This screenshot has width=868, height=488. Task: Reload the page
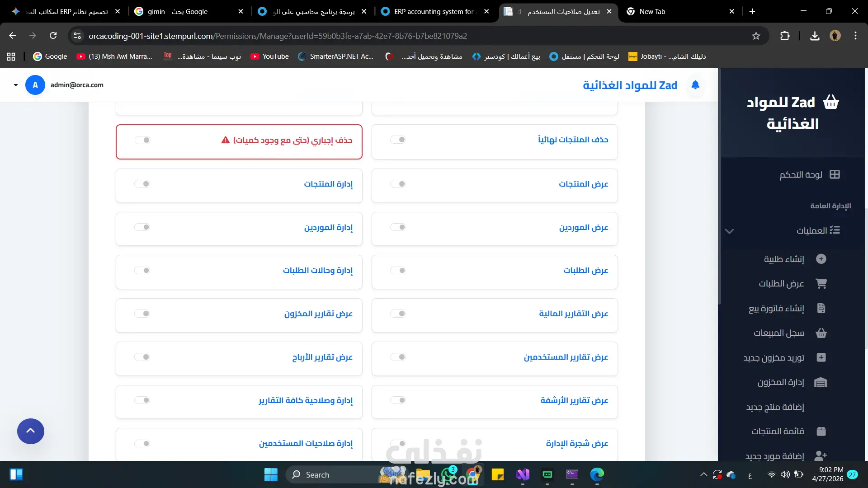point(53,36)
